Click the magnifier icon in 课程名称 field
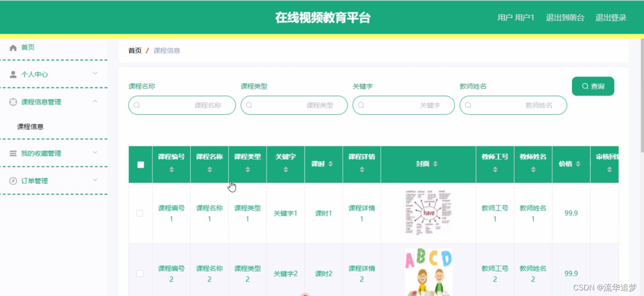Viewport: 644px width, 296px height. click(x=137, y=105)
